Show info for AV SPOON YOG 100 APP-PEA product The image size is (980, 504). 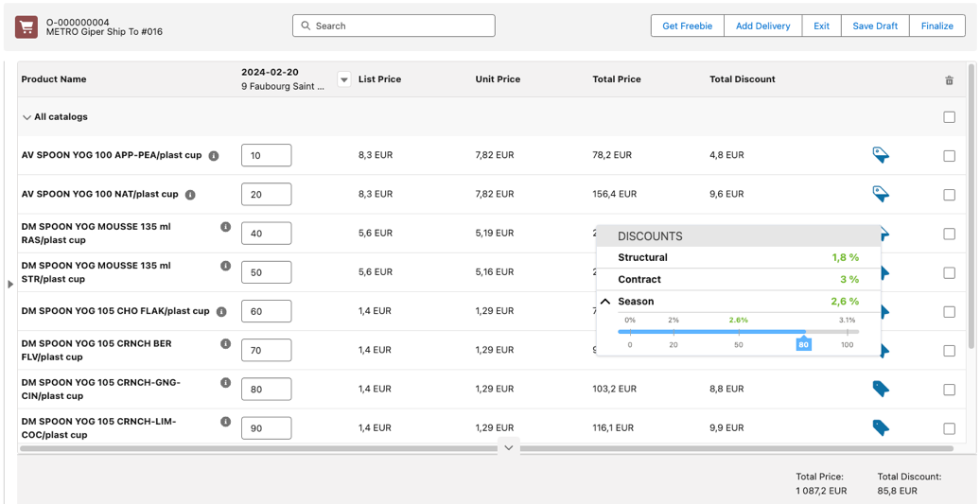click(214, 156)
